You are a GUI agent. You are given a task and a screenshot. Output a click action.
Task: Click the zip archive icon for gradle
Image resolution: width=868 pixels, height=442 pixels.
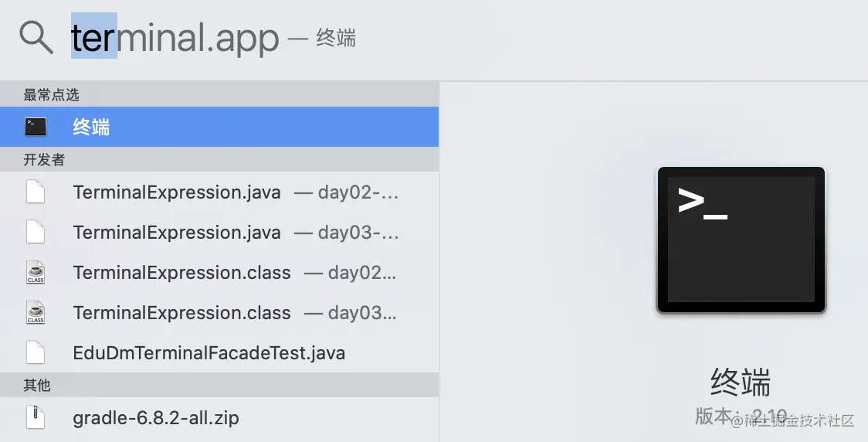(36, 417)
